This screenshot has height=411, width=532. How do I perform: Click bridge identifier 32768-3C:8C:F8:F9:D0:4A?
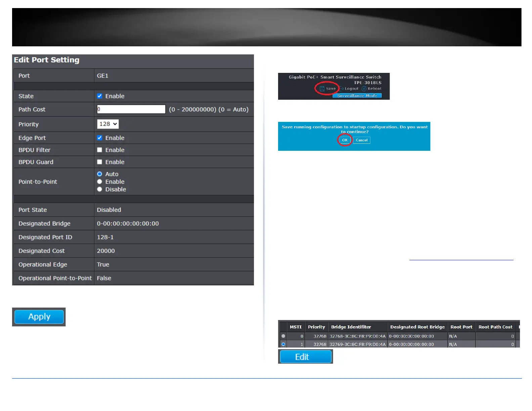tap(358, 336)
